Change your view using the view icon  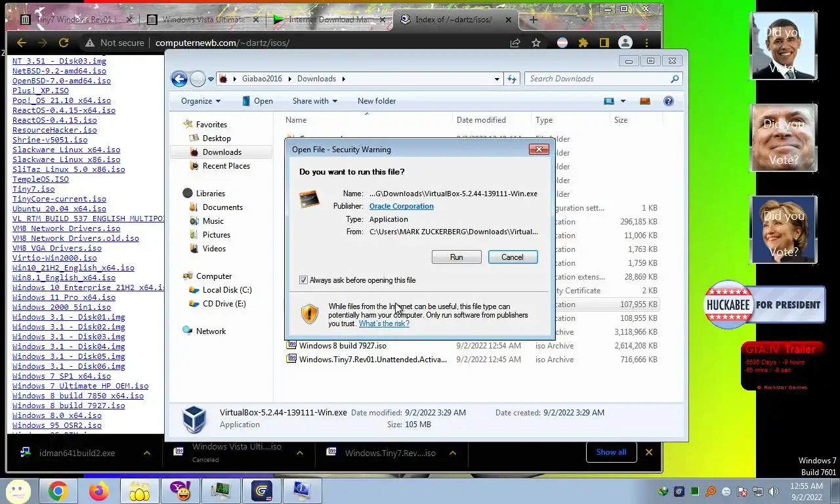click(x=609, y=101)
